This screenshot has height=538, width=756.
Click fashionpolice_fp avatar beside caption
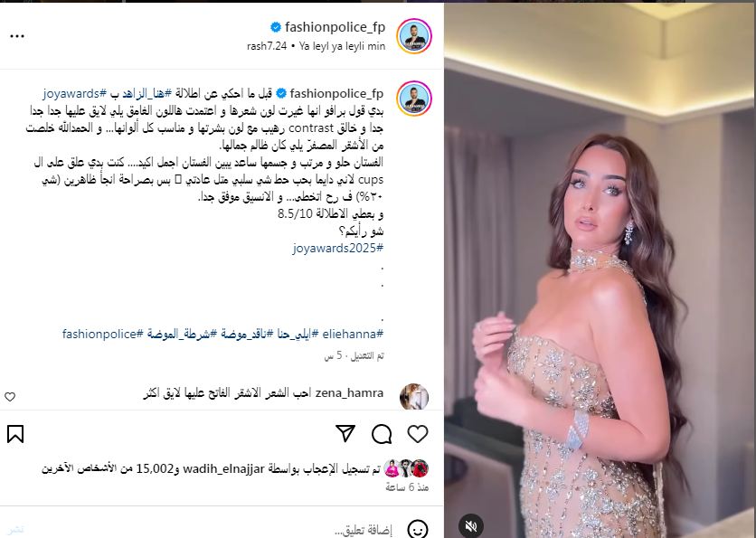414,99
